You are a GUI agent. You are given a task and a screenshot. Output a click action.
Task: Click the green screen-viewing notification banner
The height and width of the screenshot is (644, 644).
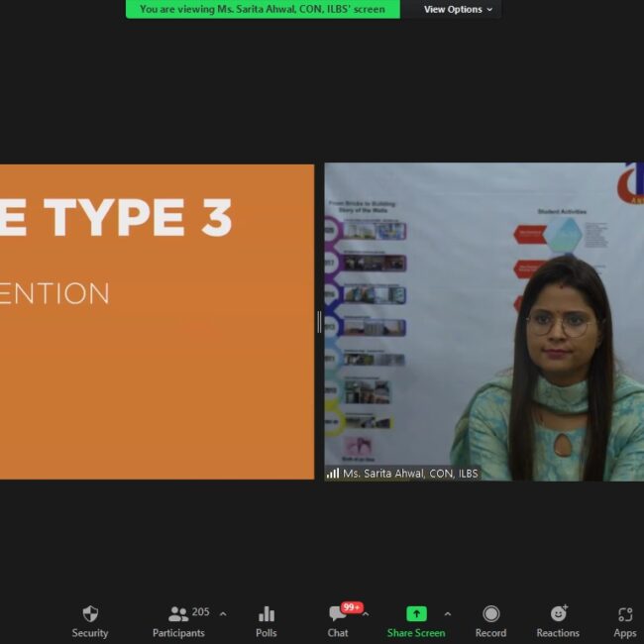(262, 9)
